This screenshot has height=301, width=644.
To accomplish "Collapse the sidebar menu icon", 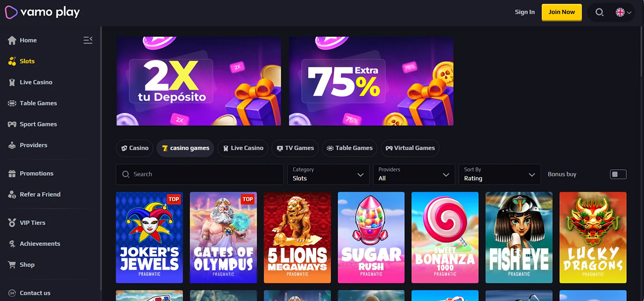I will [x=88, y=40].
